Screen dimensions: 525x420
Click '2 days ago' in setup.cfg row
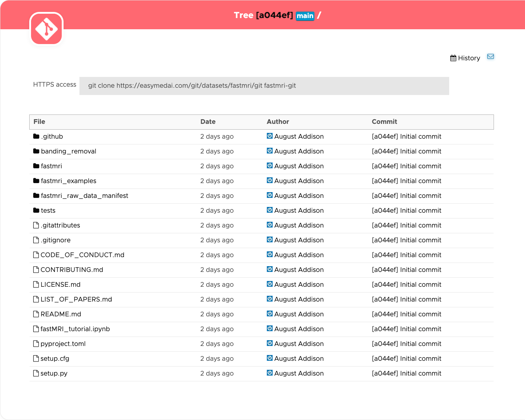(x=217, y=359)
